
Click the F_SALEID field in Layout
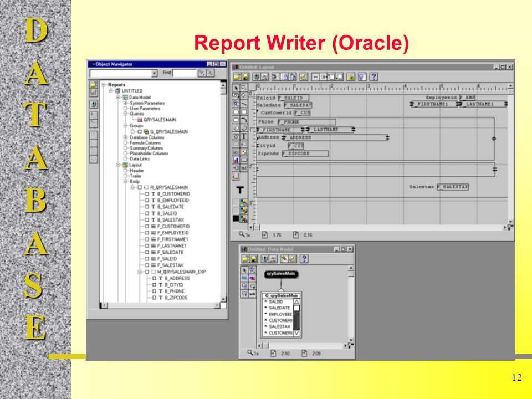pos(294,98)
